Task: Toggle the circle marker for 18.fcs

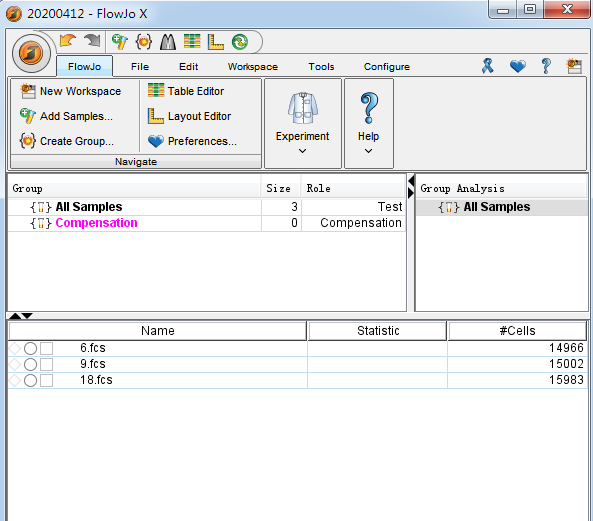Action: (30, 380)
